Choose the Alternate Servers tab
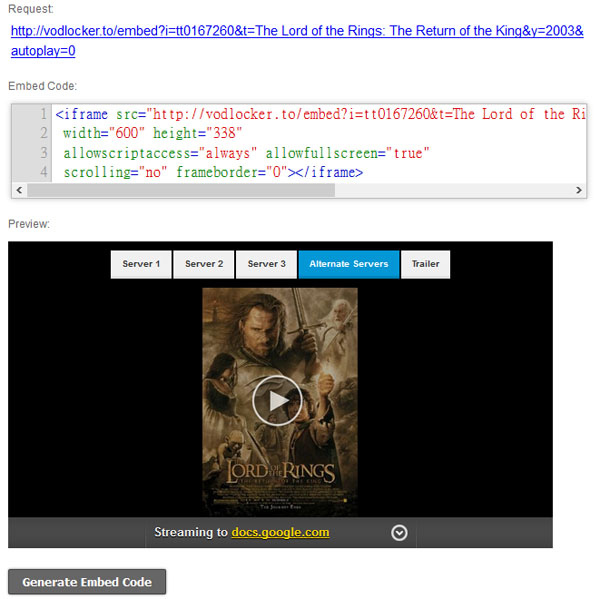 tap(348, 264)
